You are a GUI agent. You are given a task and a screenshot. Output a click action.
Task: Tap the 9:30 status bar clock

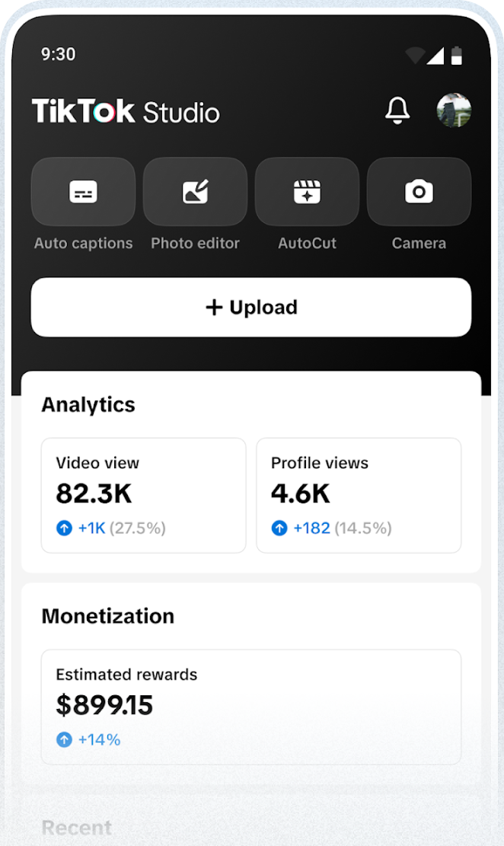(x=58, y=55)
